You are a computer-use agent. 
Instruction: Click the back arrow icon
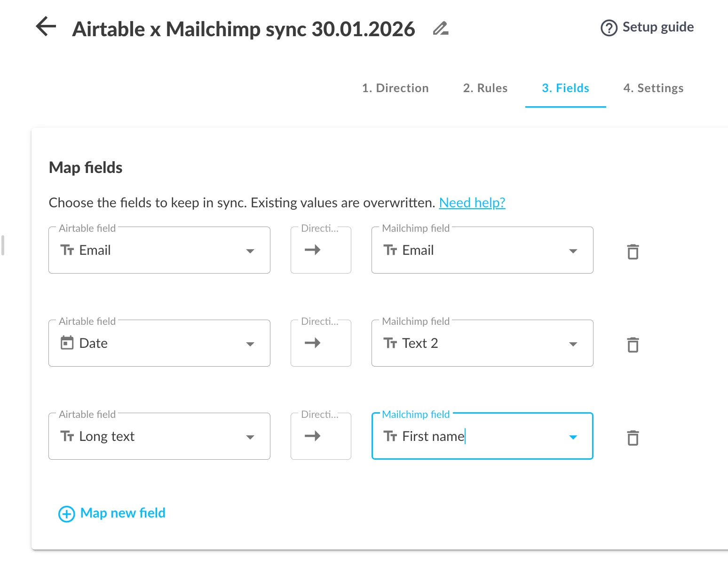click(46, 27)
